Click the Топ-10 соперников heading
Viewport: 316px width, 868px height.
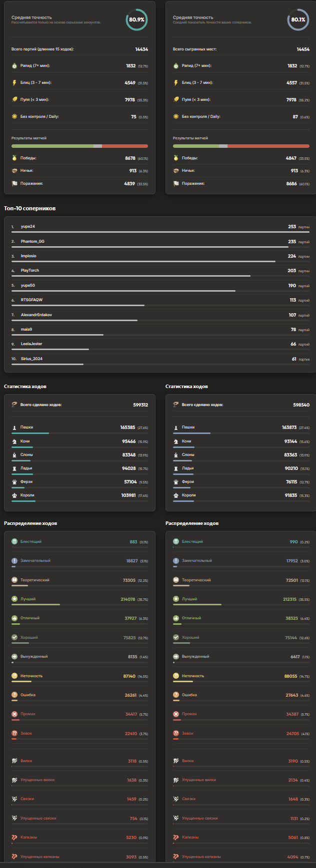[29, 208]
